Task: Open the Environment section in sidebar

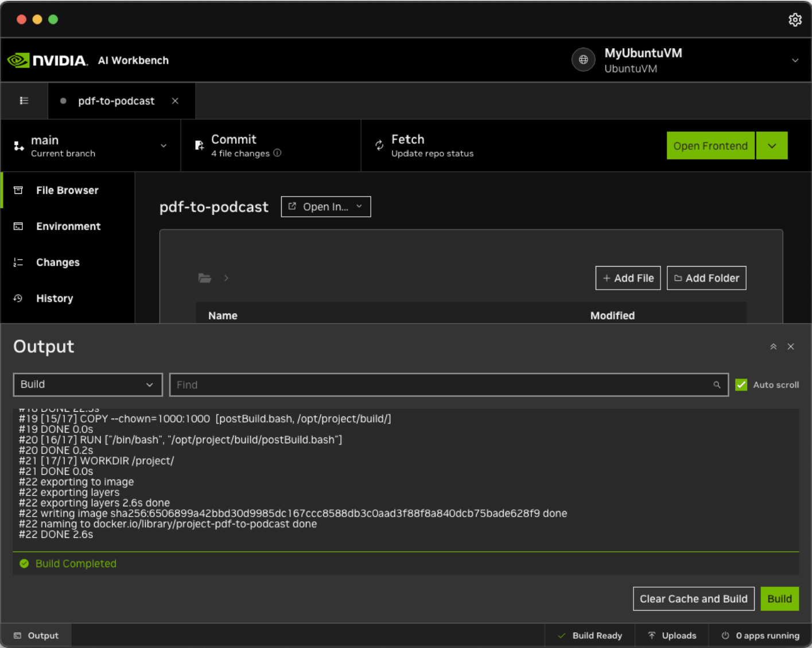Action: [x=68, y=227]
